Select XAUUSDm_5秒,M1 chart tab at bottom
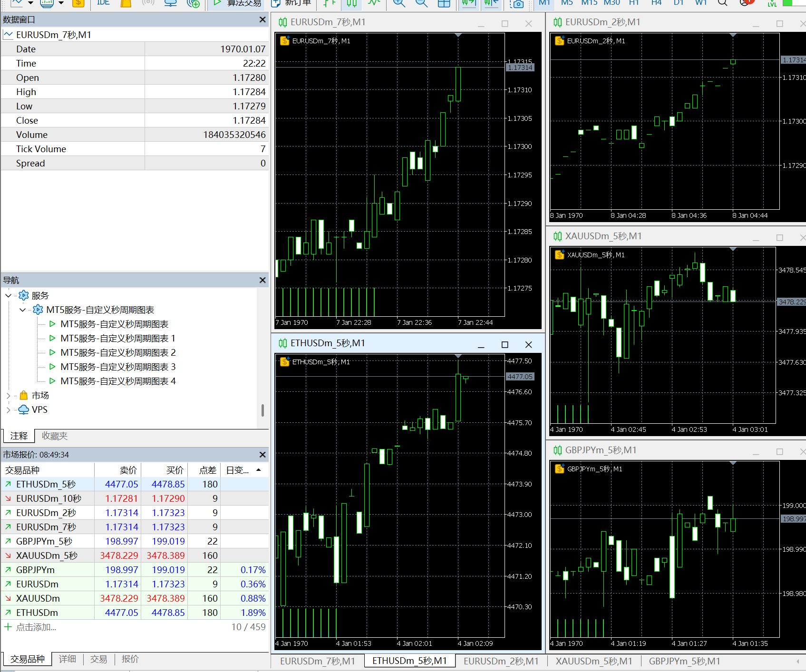 (593, 661)
